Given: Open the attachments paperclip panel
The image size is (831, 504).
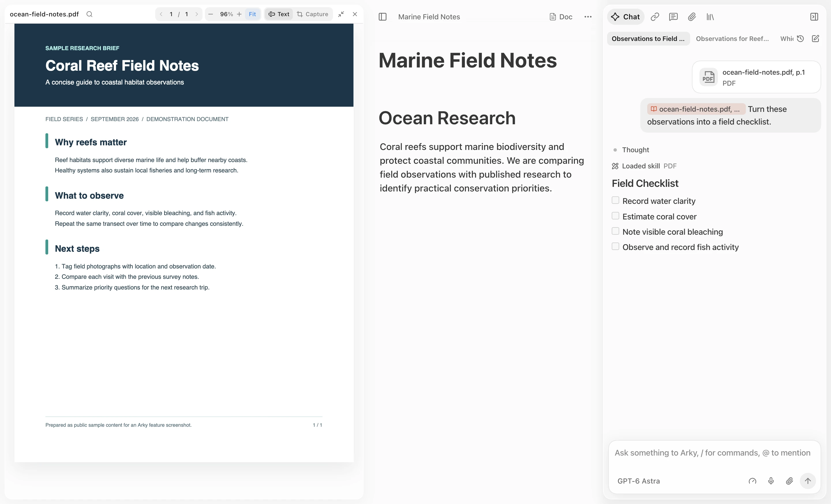Looking at the screenshot, I should [x=692, y=17].
